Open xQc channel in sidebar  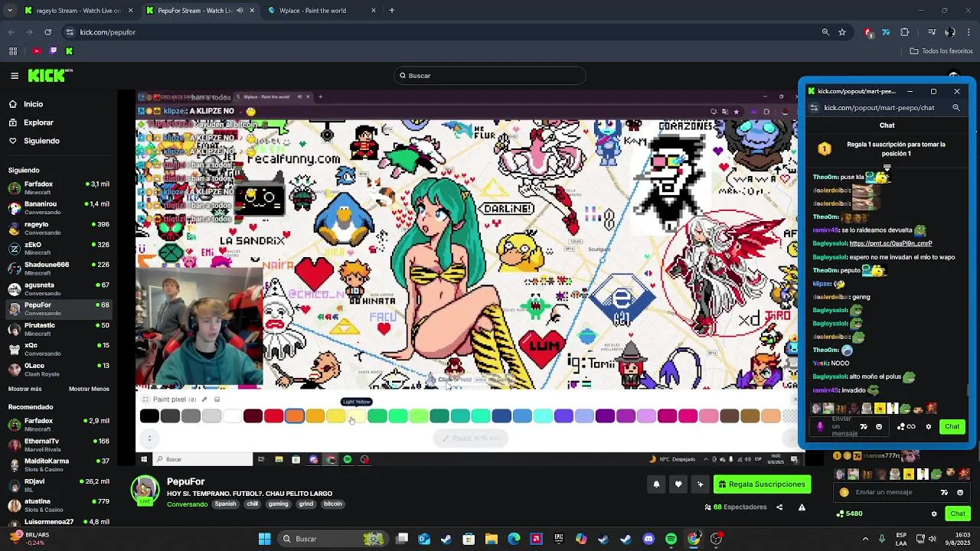pyautogui.click(x=58, y=349)
